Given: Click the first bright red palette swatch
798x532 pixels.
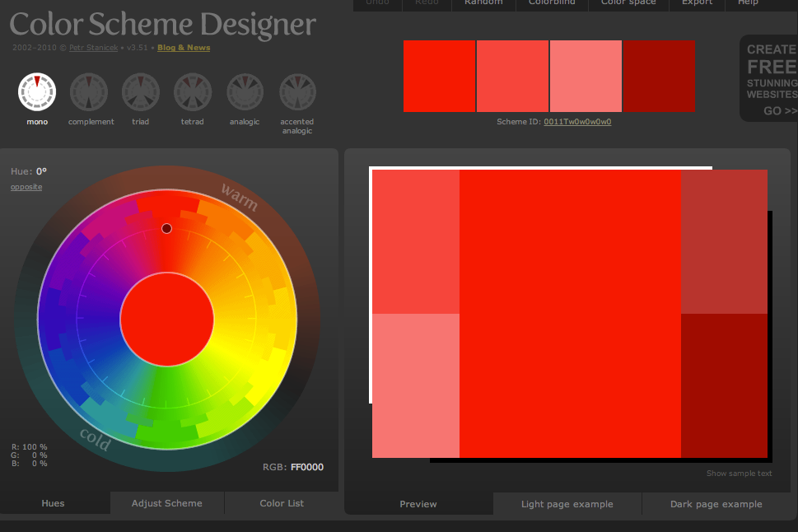Looking at the screenshot, I should click(439, 76).
